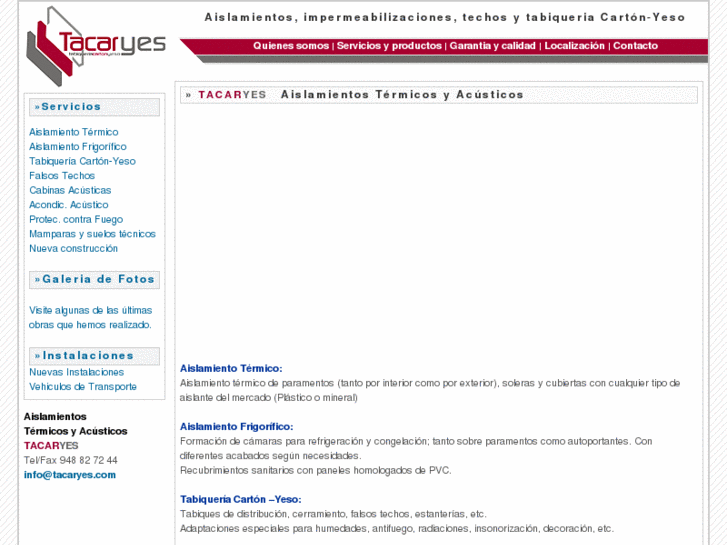
Task: Click the TACARYES title in content header
Action: (232, 95)
